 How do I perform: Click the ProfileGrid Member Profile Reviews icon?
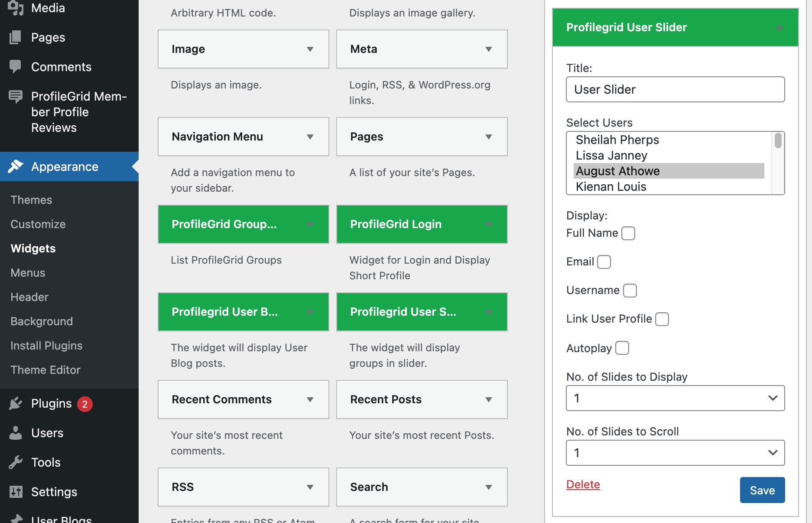pyautogui.click(x=16, y=96)
